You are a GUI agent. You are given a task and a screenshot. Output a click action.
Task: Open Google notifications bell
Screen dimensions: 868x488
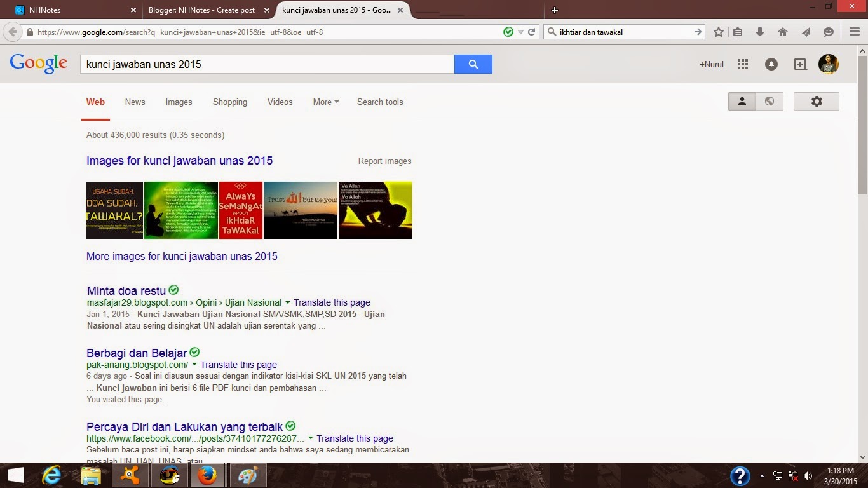click(771, 64)
